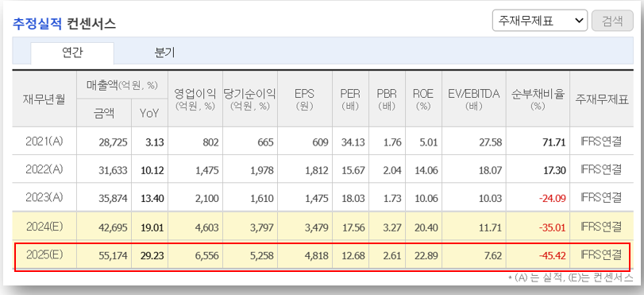This screenshot has height=295, width=644.
Task: Click operating profit value 2,100
Action: (x=208, y=198)
